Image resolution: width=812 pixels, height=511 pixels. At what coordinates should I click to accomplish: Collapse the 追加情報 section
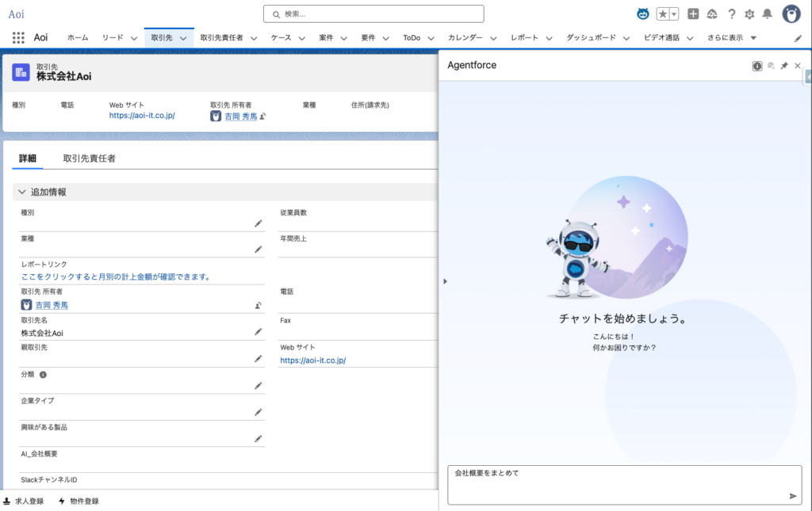[22, 192]
